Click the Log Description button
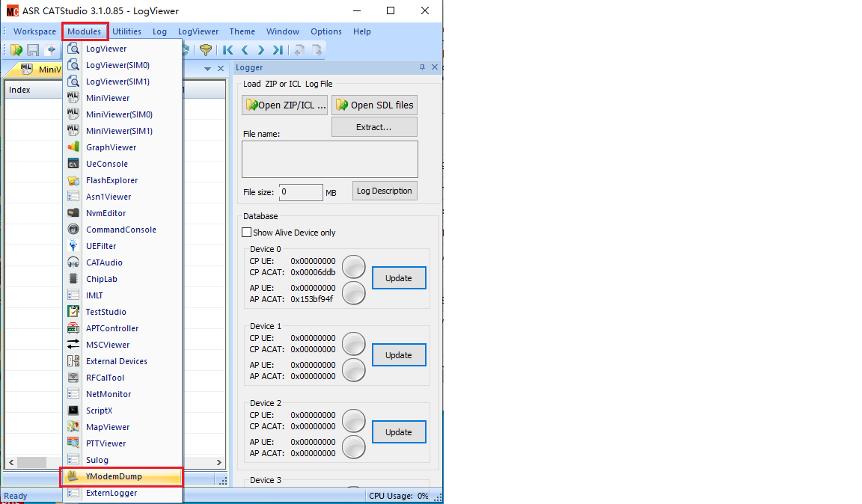The height and width of the screenshot is (504, 862). (x=385, y=191)
